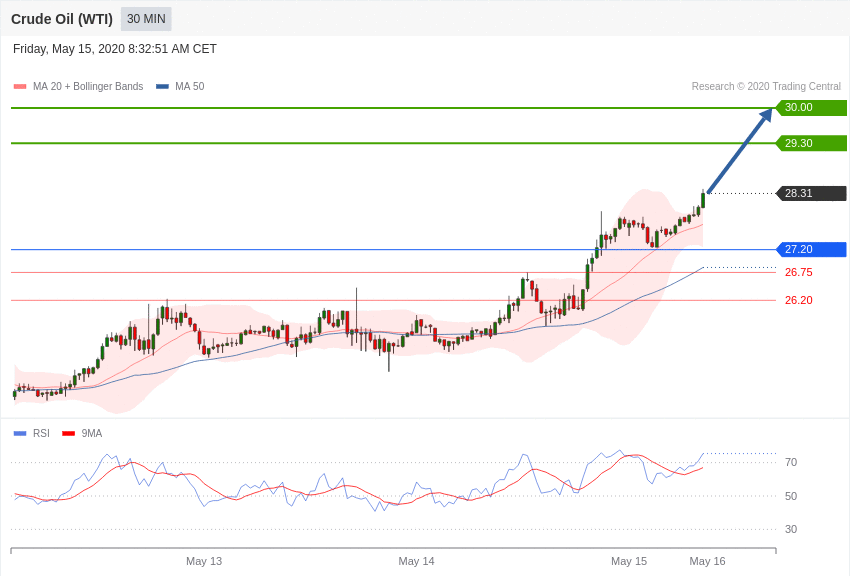Click the RSI legend swatch

[x=20, y=433]
